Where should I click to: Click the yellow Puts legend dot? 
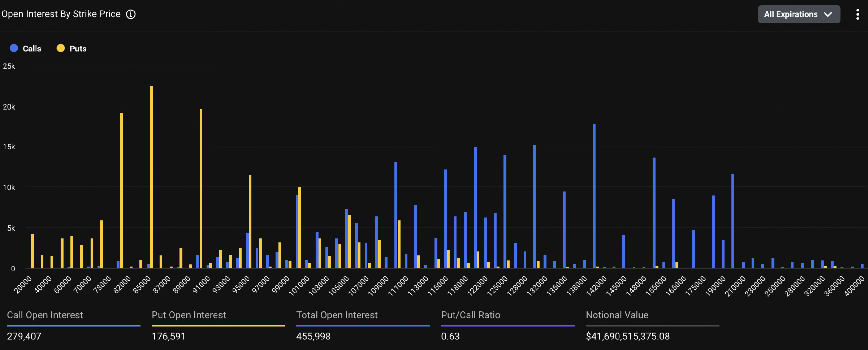pyautogui.click(x=60, y=48)
